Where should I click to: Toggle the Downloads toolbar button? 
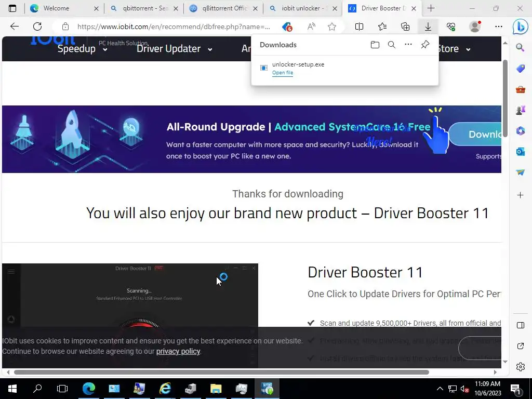(x=428, y=26)
